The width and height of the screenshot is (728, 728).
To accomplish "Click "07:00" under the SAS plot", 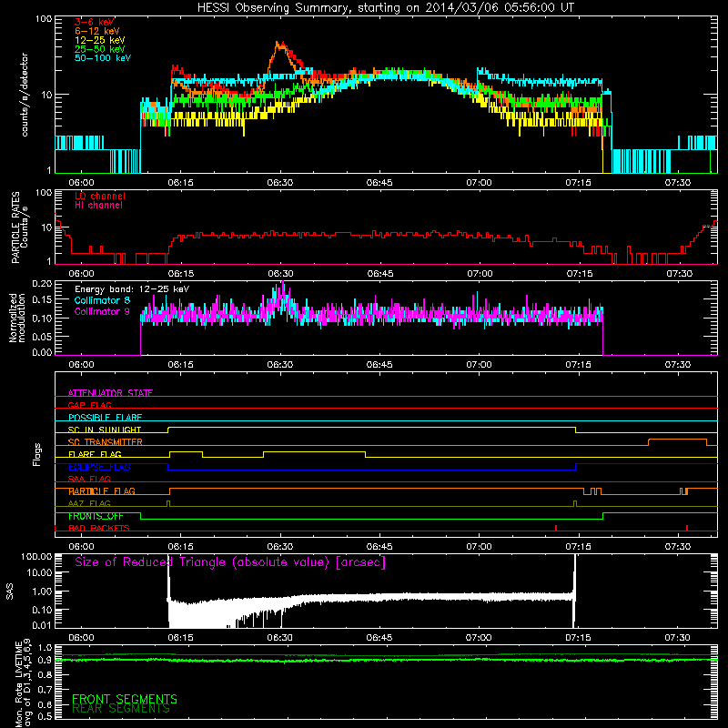I will (480, 638).
